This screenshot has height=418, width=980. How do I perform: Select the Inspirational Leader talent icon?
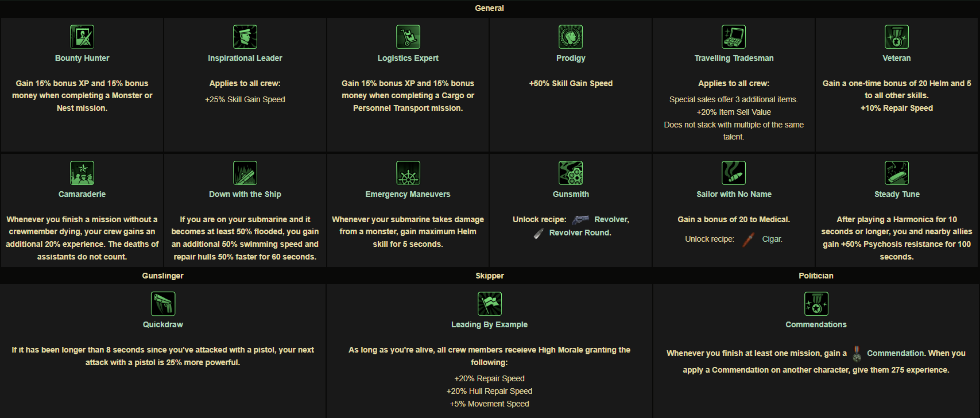tap(245, 37)
